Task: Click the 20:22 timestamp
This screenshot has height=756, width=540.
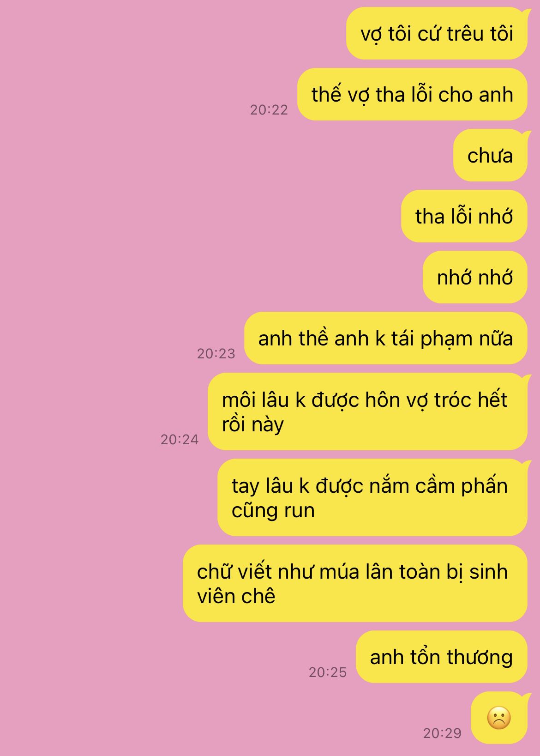Action: (269, 109)
